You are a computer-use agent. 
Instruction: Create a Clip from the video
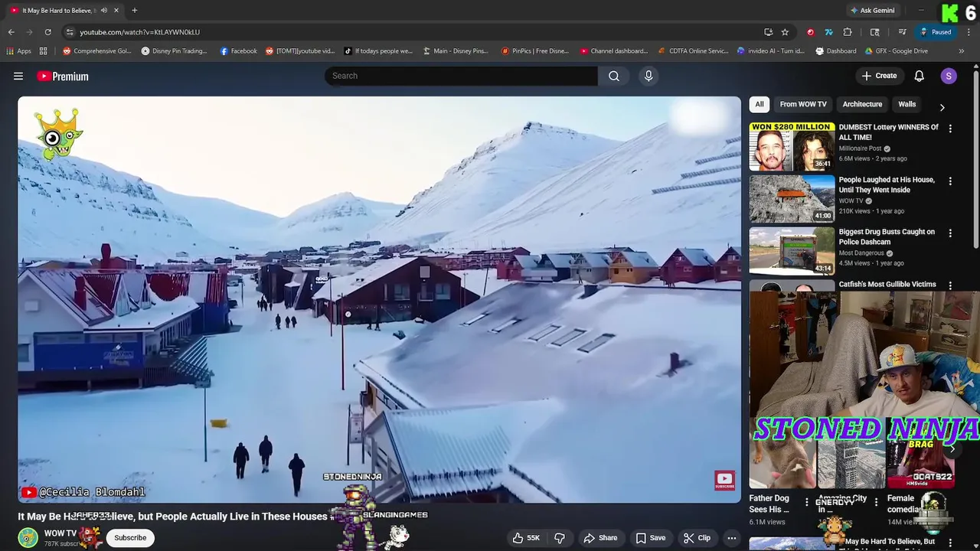[697, 538]
